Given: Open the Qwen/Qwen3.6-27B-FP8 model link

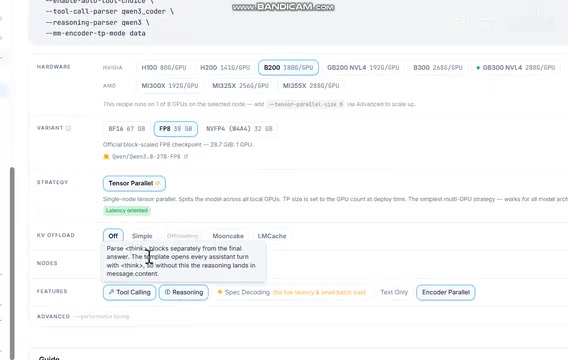Looking at the screenshot, I should click(146, 156).
